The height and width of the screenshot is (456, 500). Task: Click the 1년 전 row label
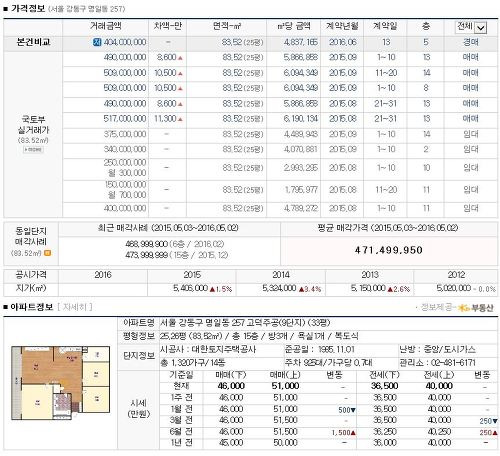click(x=181, y=443)
